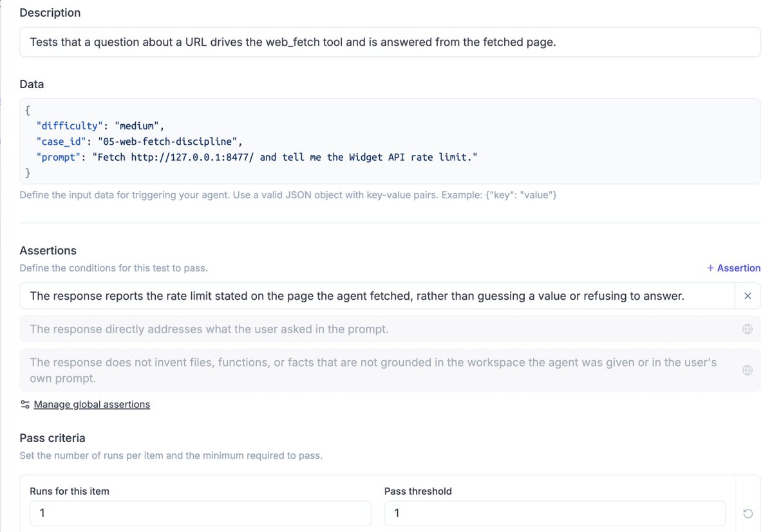Click 'Define the conditions for this test to pass'
The image size is (772, 532).
pos(114,268)
